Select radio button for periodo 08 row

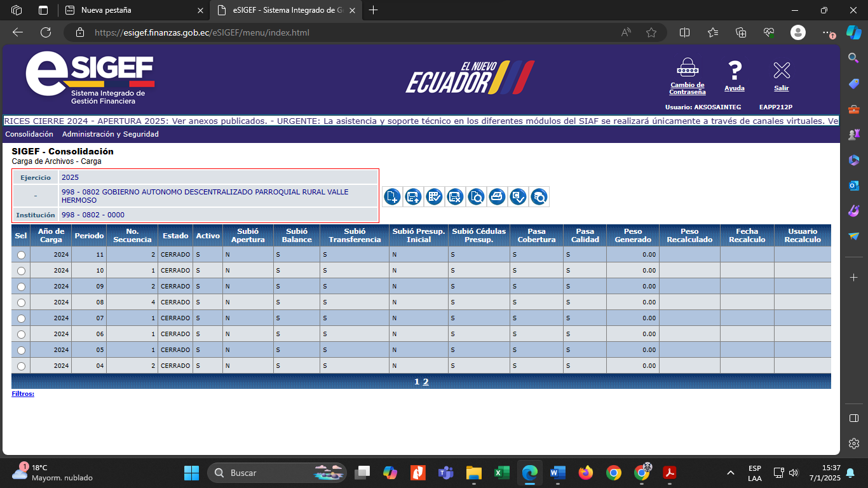tap(21, 302)
